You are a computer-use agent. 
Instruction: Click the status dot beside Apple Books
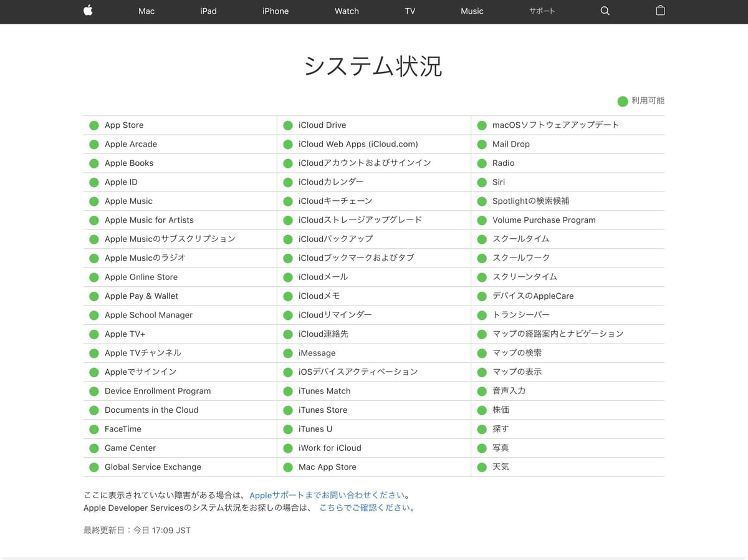(x=93, y=163)
